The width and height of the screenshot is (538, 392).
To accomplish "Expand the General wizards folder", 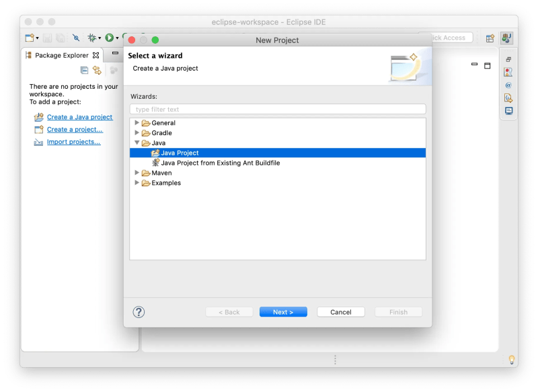I will pyautogui.click(x=137, y=122).
